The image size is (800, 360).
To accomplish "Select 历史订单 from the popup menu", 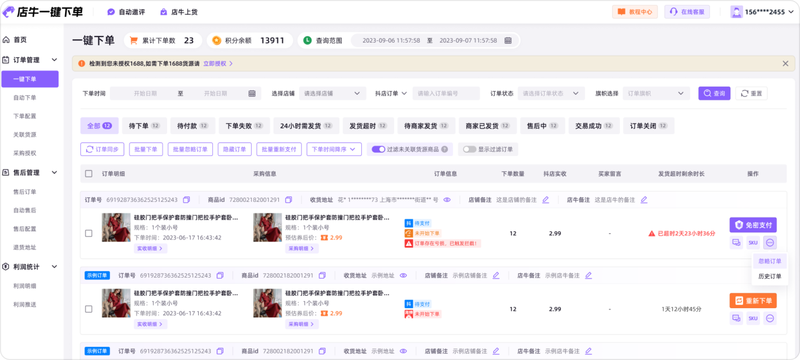I will [770, 277].
